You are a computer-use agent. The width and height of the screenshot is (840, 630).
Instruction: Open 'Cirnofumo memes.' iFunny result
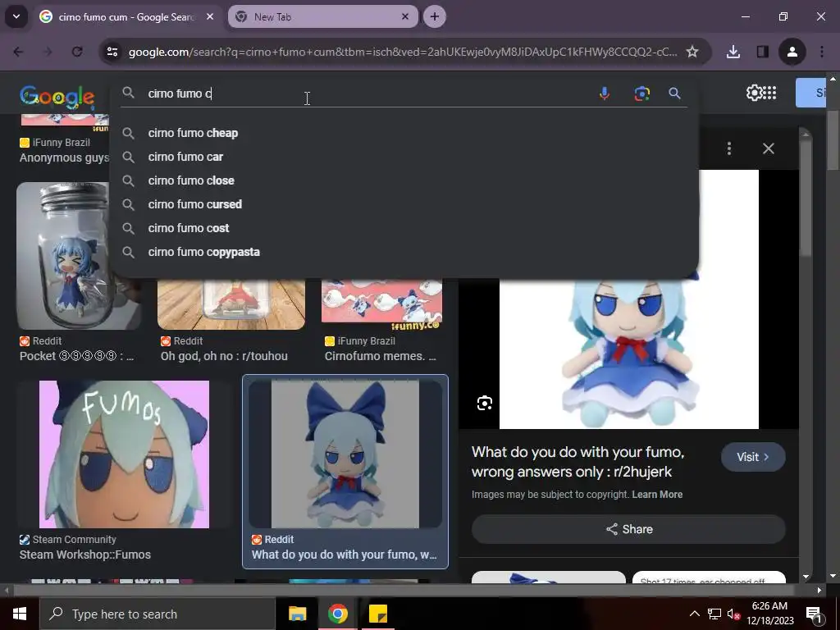tap(381, 356)
